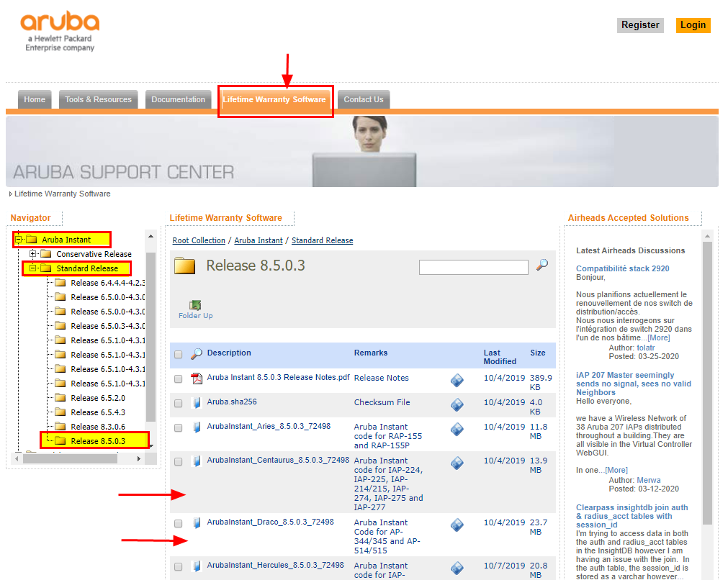Click file icon next to ArubaInstant_Aries_8.5.0.3_72498
This screenshot has height=580, width=728.
pos(197,427)
